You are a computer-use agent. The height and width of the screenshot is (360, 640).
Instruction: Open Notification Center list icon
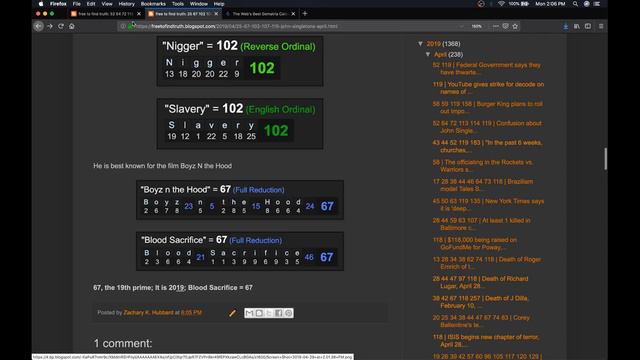click(597, 4)
